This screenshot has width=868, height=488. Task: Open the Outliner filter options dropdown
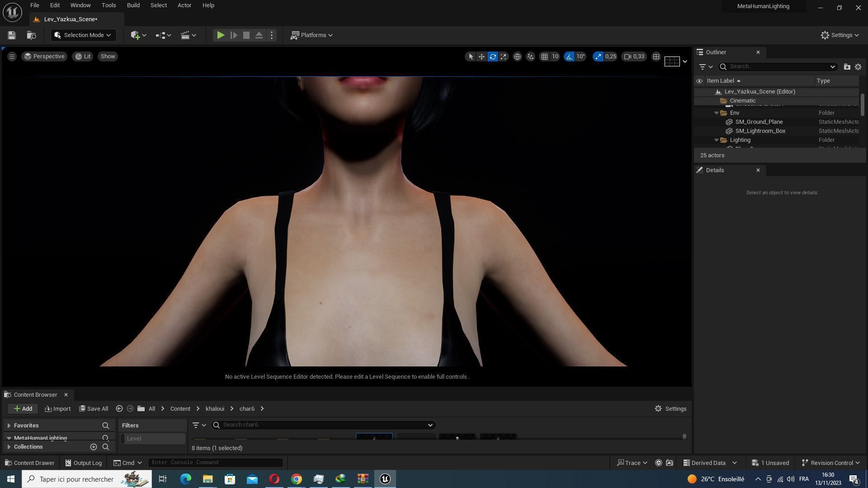coord(705,67)
